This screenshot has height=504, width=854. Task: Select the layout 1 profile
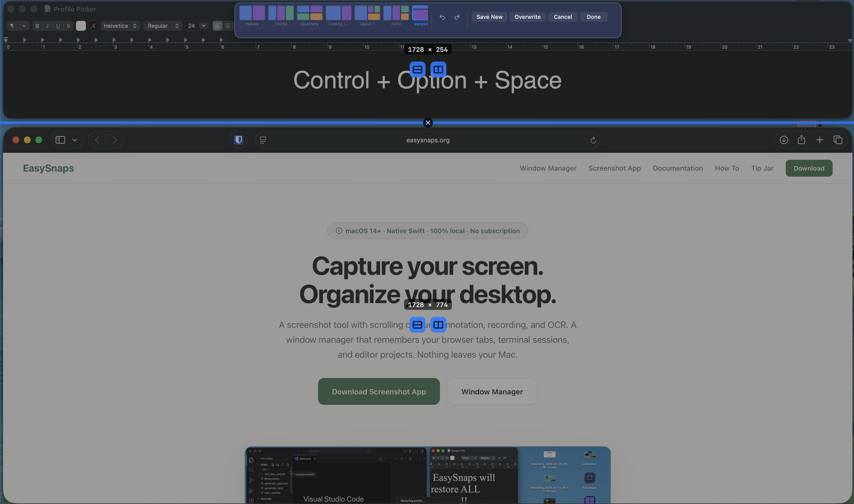pos(367,16)
